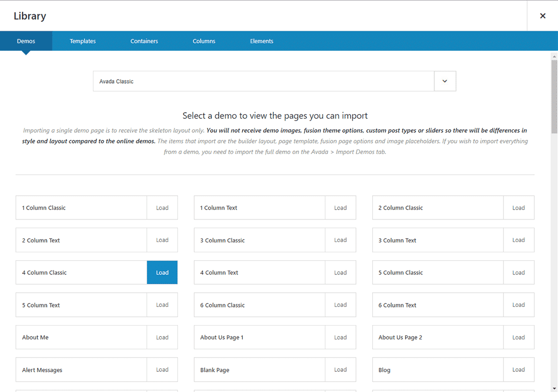
Task: Open the Containers tab
Action: (144, 41)
